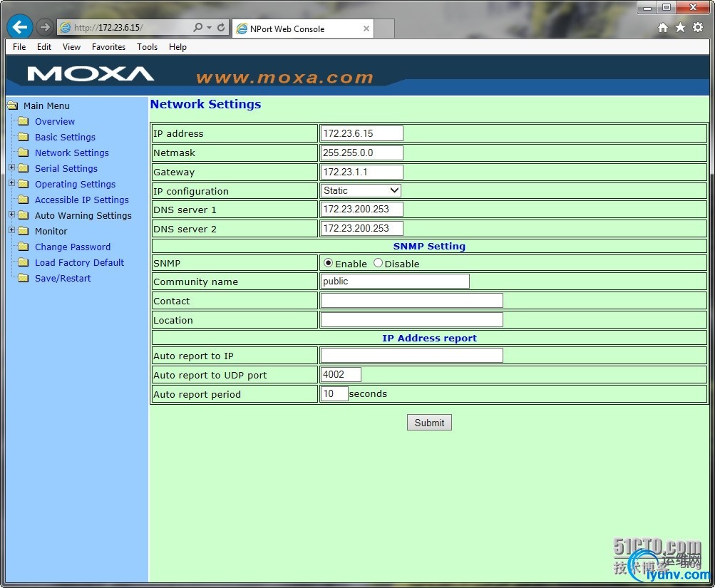715x588 pixels.
Task: Open Favorites star icon
Action: [x=680, y=27]
